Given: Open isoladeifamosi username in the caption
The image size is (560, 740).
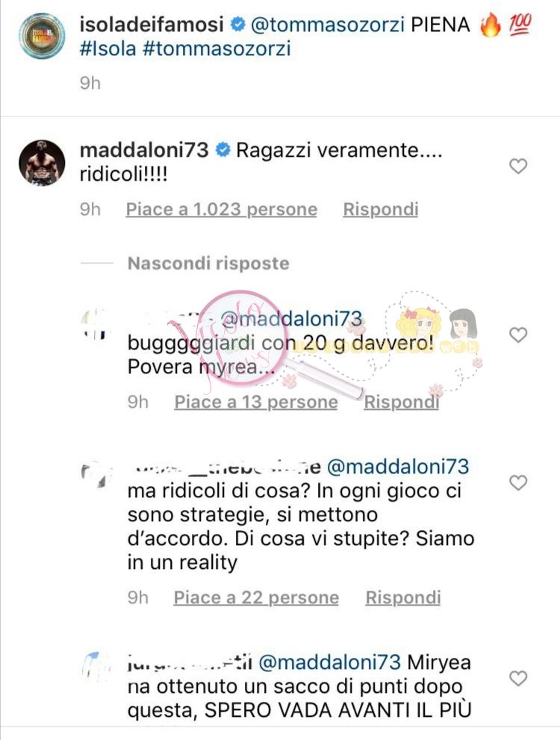Looking at the screenshot, I should pyautogui.click(x=152, y=25).
